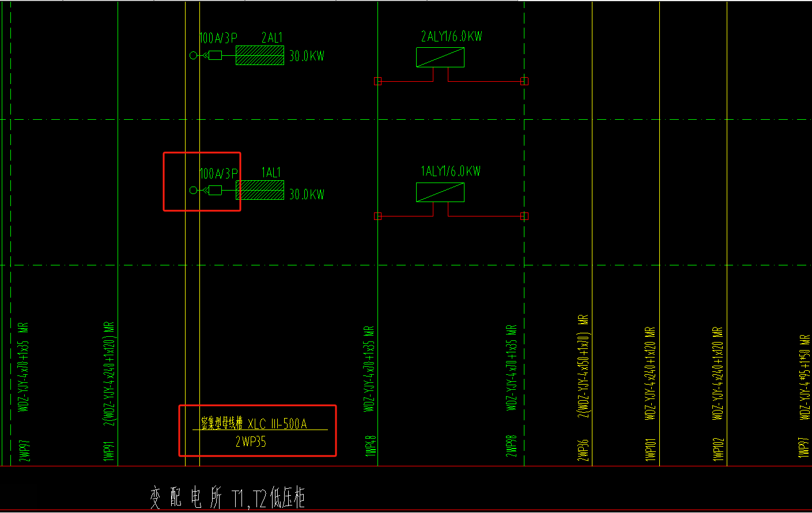Select the small rectangle switch symbol before 2AL1

pyautogui.click(x=215, y=55)
